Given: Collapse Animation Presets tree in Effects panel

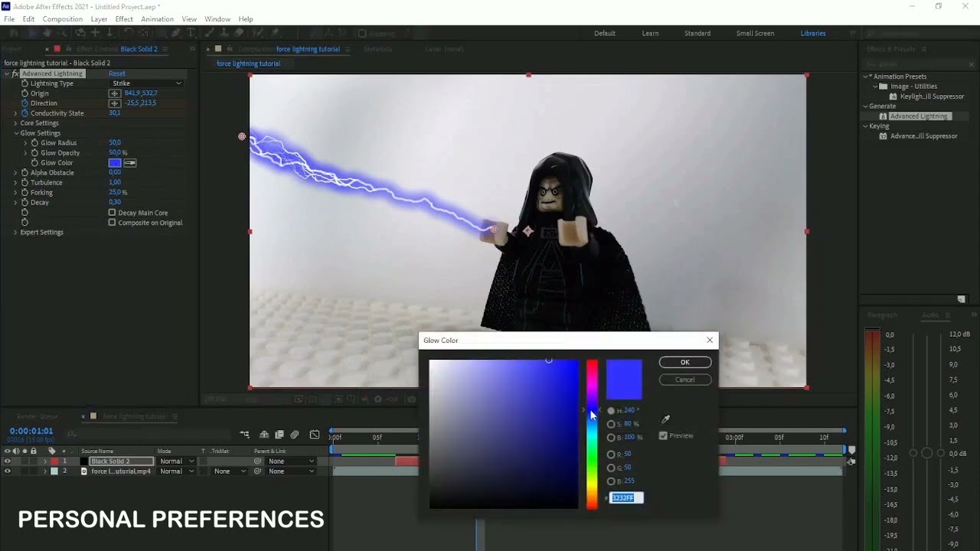Looking at the screenshot, I should coord(867,77).
